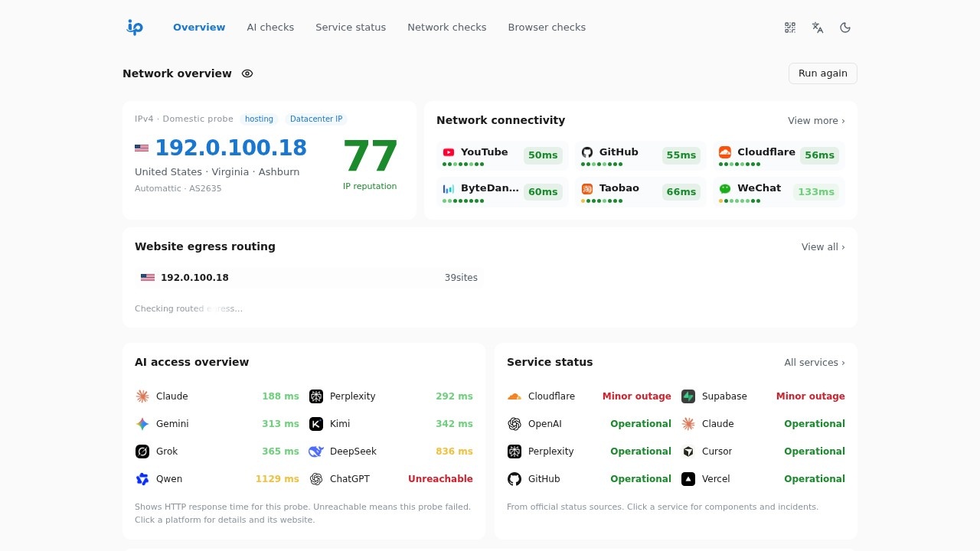980x551 pixels.
Task: Select the egress routing row with 39sites
Action: coord(309,278)
